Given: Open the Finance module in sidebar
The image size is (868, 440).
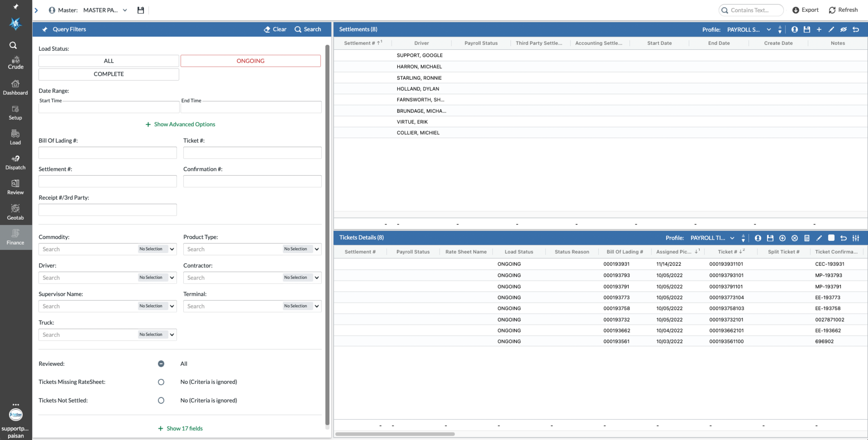Looking at the screenshot, I should [x=15, y=237].
